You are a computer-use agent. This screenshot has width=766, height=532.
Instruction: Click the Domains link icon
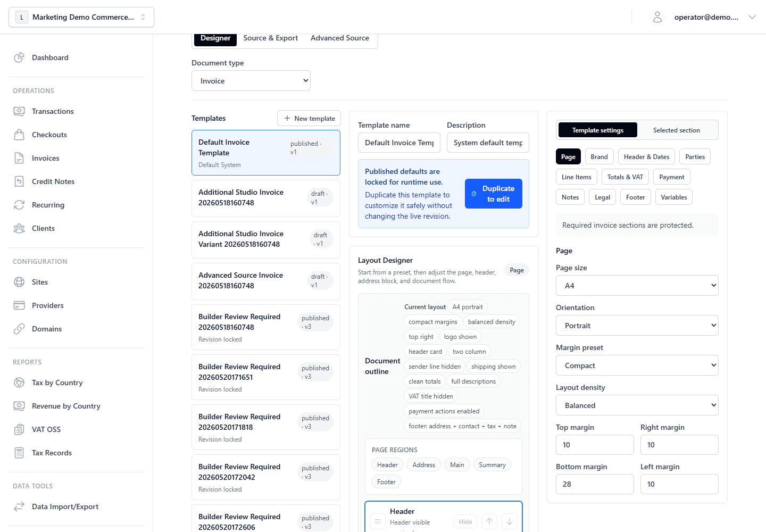[x=19, y=329]
